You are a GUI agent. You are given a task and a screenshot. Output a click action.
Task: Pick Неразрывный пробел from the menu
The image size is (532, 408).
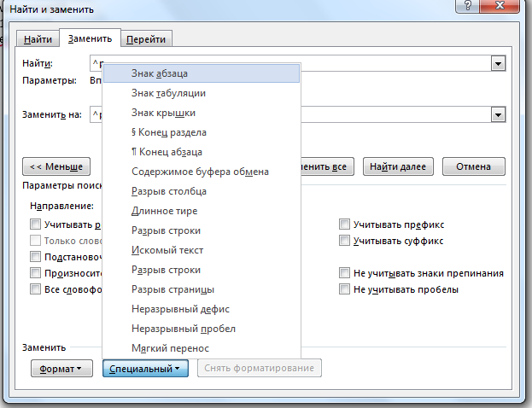(x=184, y=329)
